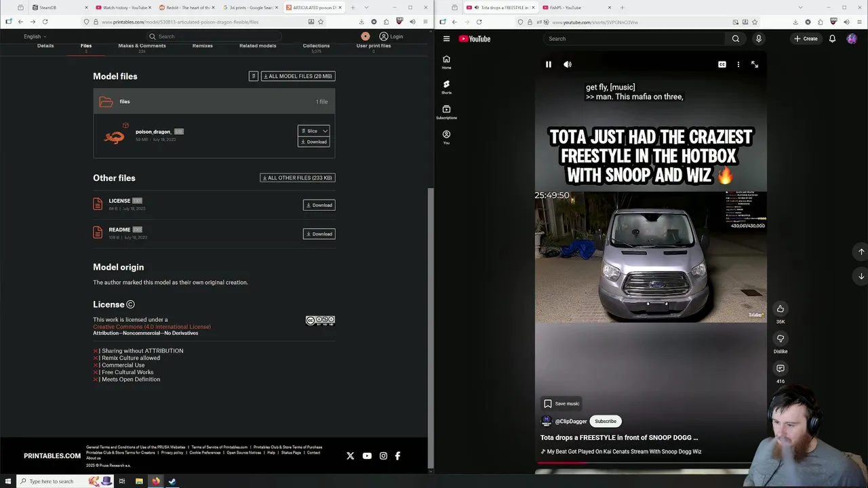Like the Tota freestyle Short

tap(781, 309)
